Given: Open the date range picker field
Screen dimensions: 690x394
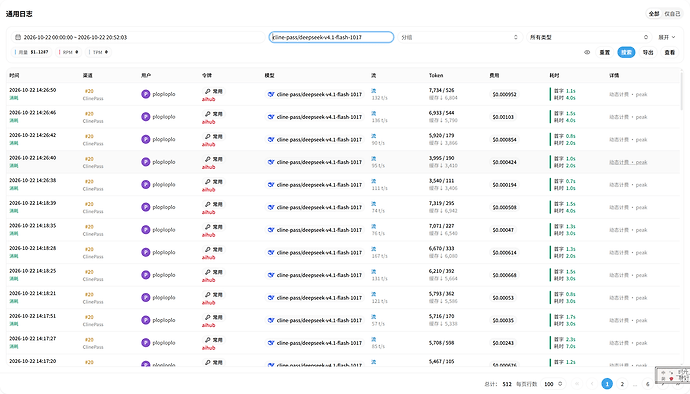Looking at the screenshot, I should [138, 37].
